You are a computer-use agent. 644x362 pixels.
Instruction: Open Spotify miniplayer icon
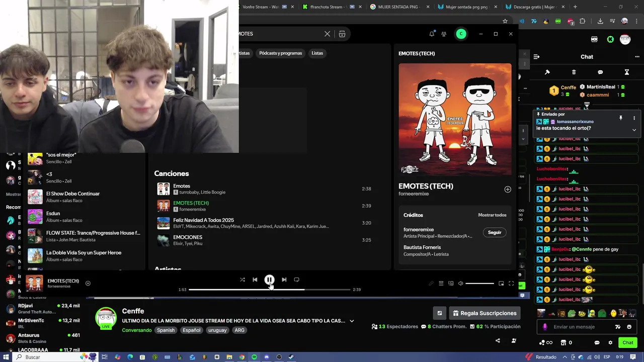501,284
